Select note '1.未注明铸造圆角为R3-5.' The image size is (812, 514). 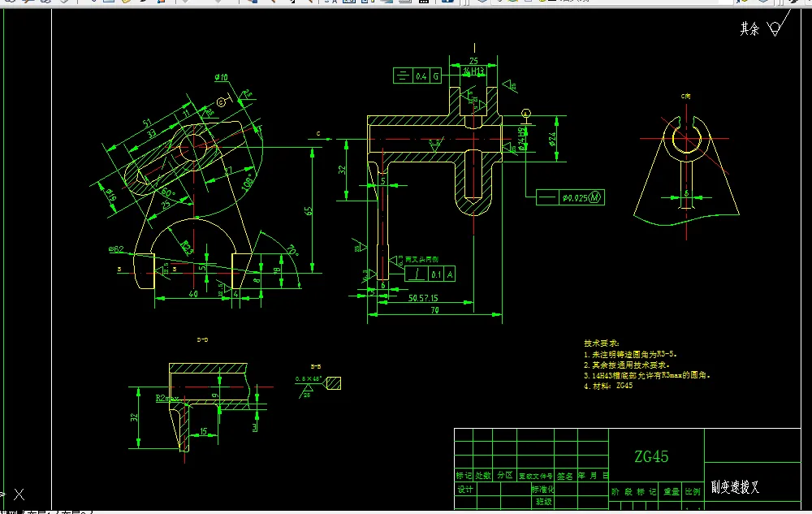point(630,355)
